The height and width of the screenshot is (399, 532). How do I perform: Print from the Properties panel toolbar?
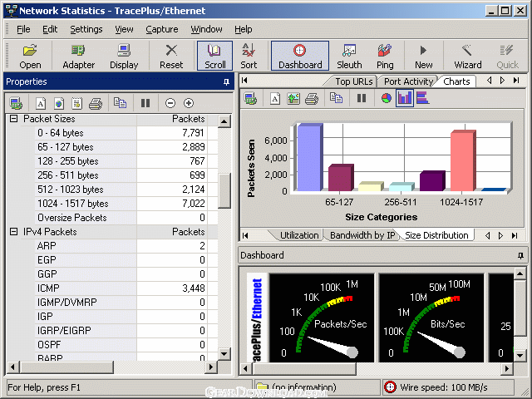point(96,103)
